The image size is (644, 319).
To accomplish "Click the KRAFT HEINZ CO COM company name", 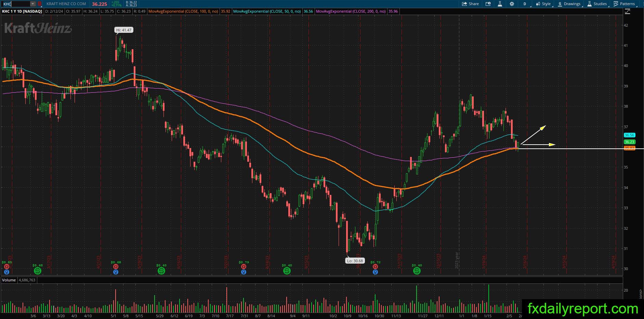I will point(66,4).
